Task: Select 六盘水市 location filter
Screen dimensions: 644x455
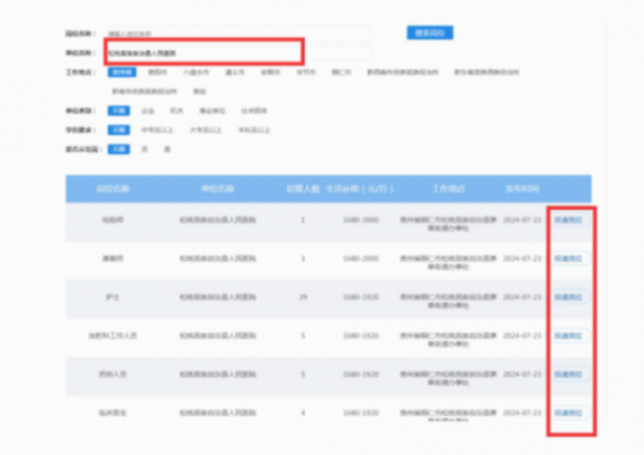Action: pos(194,73)
